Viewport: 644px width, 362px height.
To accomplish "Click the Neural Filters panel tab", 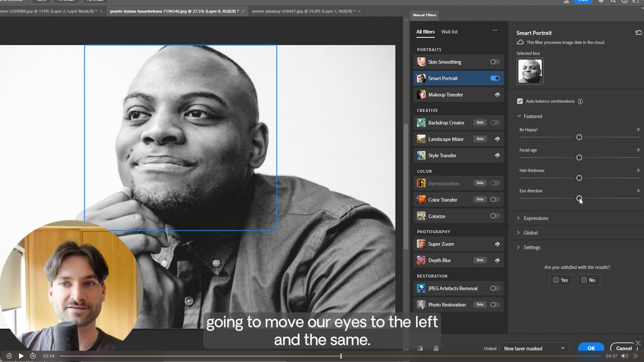I will [x=425, y=15].
